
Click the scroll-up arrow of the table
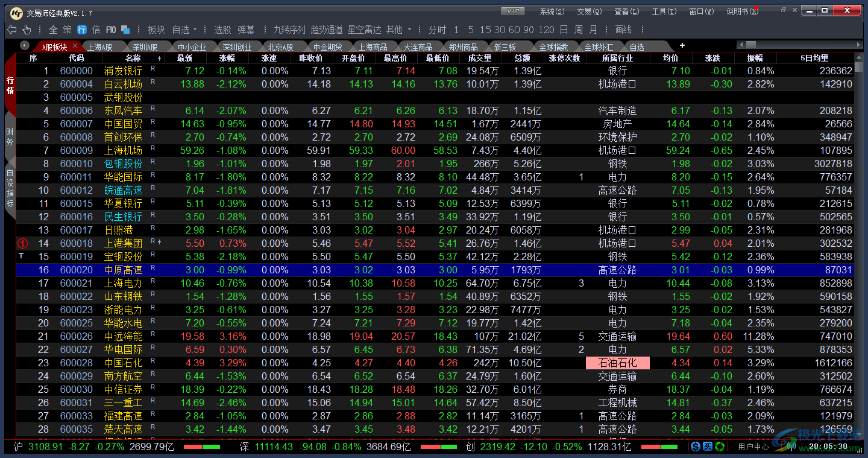pos(859,59)
